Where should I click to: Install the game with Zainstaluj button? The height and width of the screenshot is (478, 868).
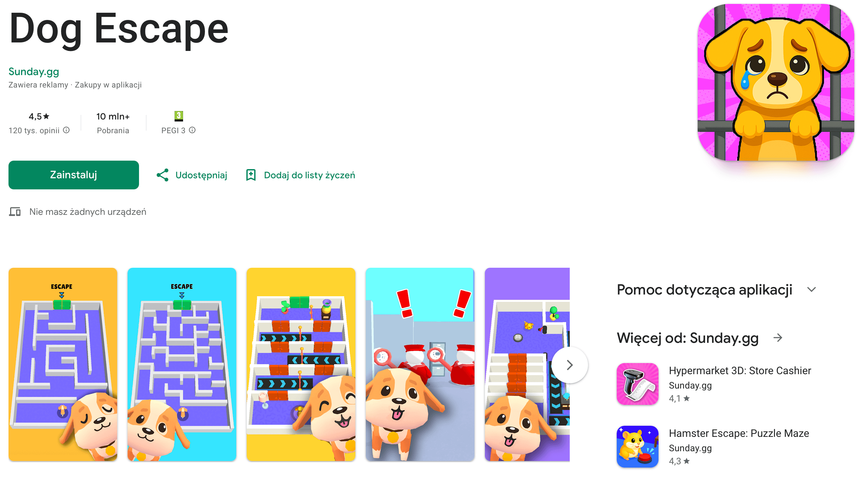pyautogui.click(x=73, y=175)
